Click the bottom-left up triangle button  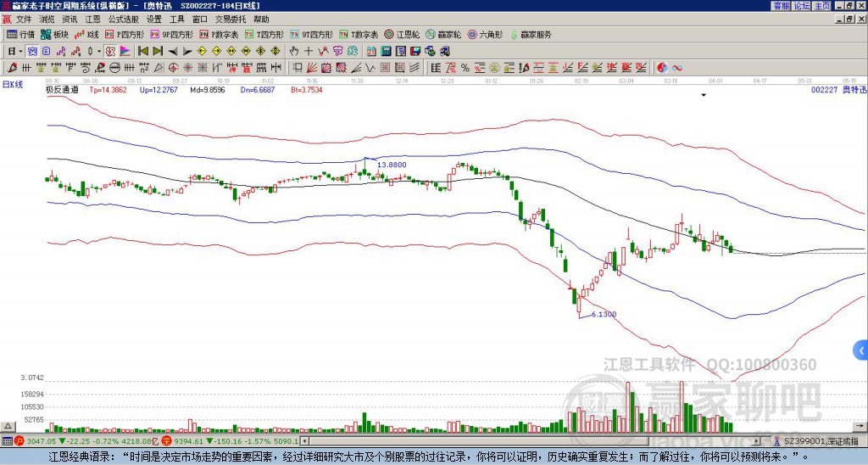pos(7,426)
